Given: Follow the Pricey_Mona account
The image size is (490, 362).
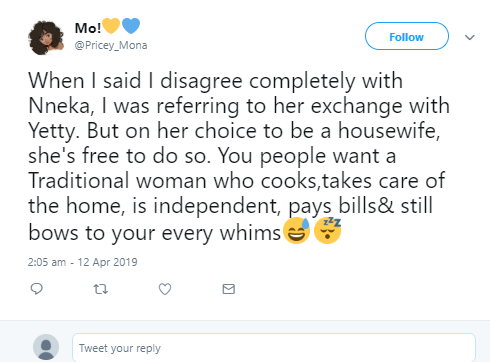Looking at the screenshot, I should [407, 36].
